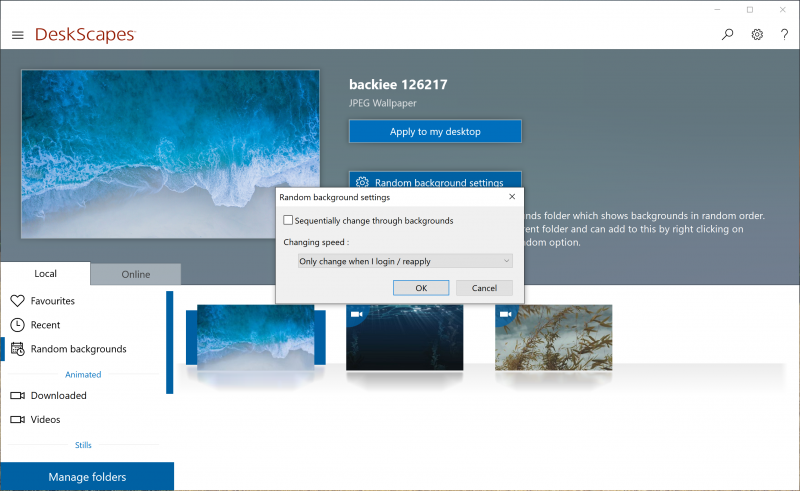The image size is (800, 491).
Task: Select Downloaded in sidebar
Action: coord(59,396)
